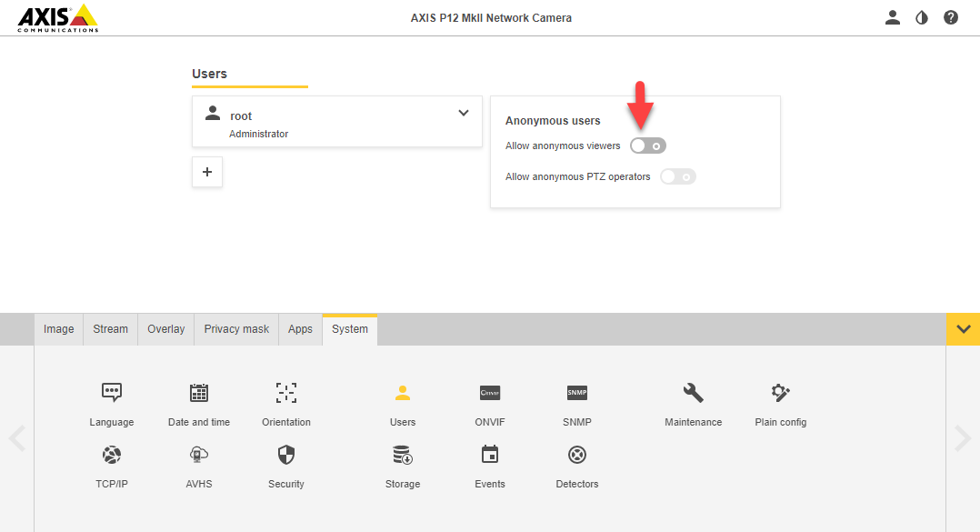Click the AXIS Communications logo
This screenshot has width=980, height=532.
tap(57, 18)
